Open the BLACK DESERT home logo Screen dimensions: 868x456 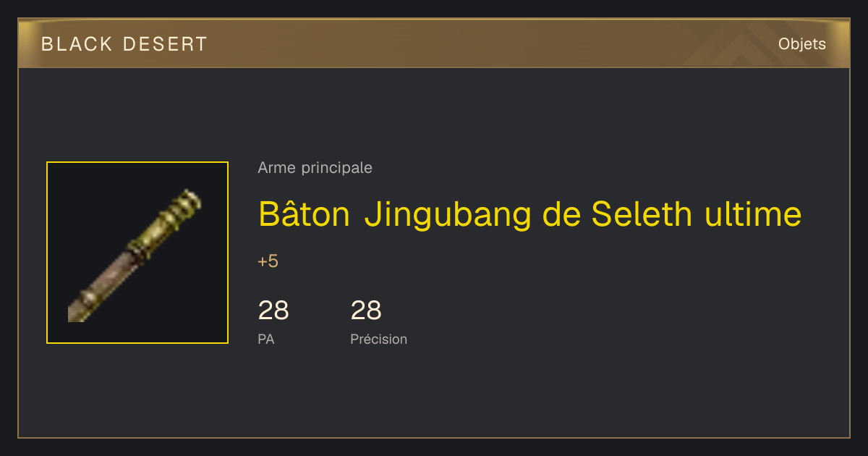click(x=124, y=44)
